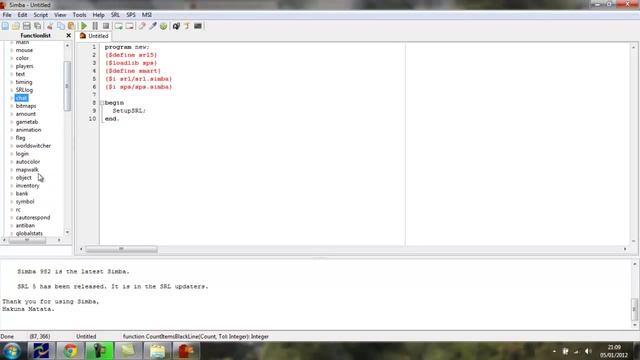
Task: Click the program new line in editor
Action: pyautogui.click(x=127, y=47)
